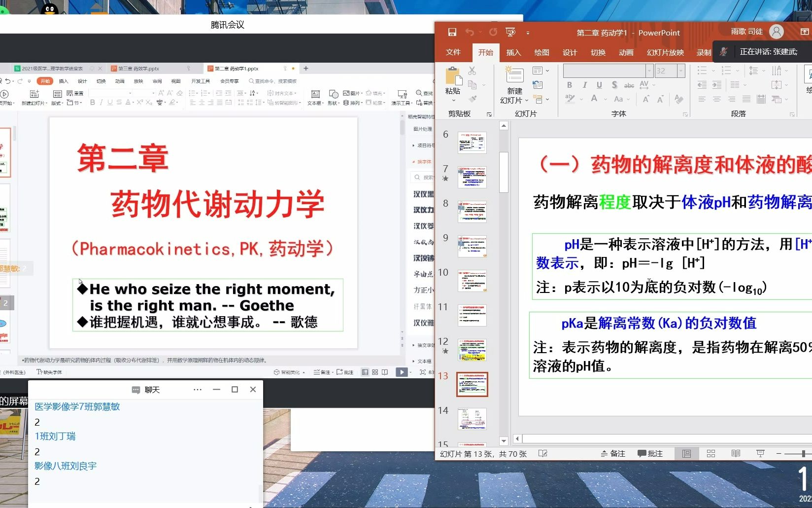Select slide 14 thumbnail in PowerPoint panel

(x=472, y=419)
